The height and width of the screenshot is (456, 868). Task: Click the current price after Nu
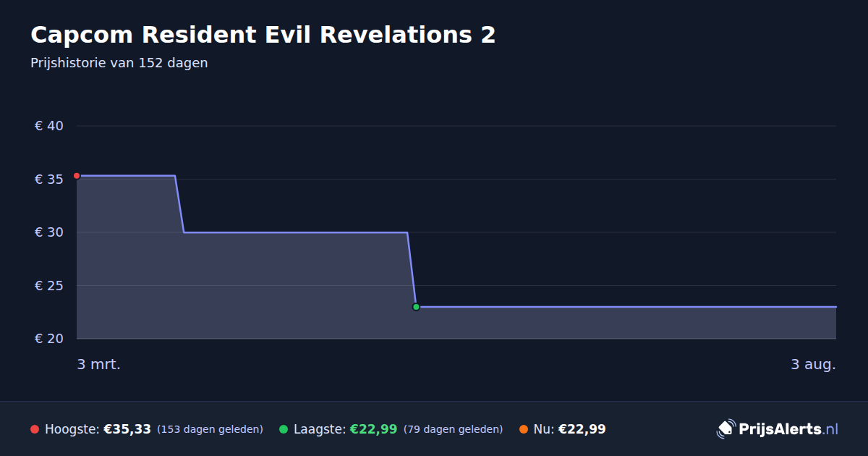[x=582, y=429]
